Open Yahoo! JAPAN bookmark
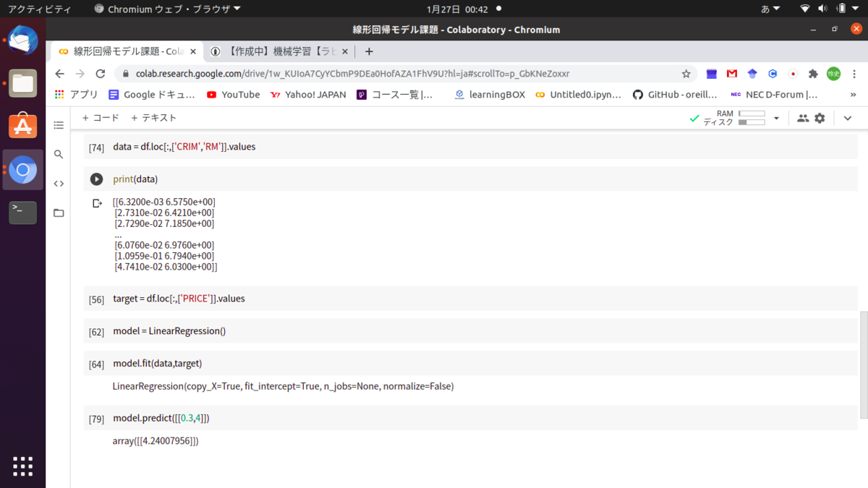The image size is (868, 488). [x=308, y=95]
